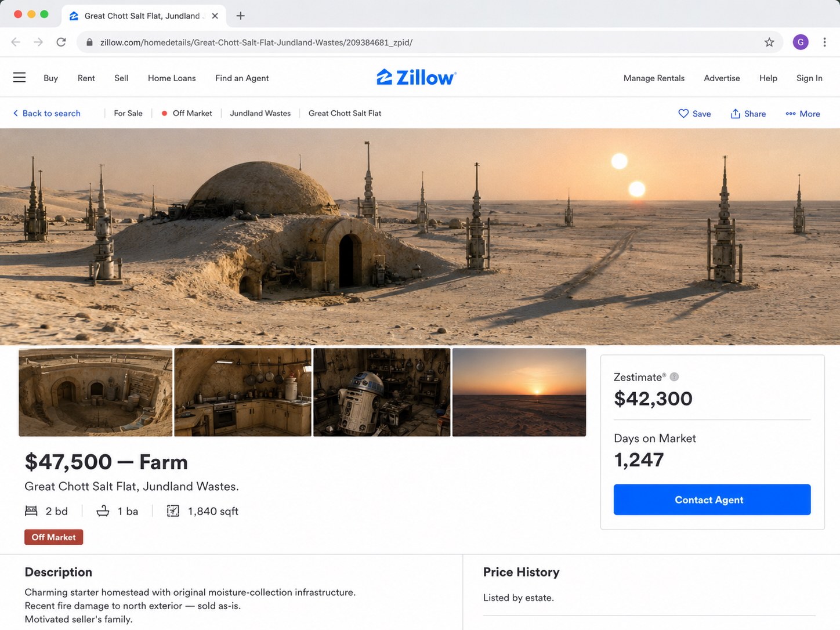Open a new browser tab
This screenshot has width=840, height=630.
coord(240,16)
